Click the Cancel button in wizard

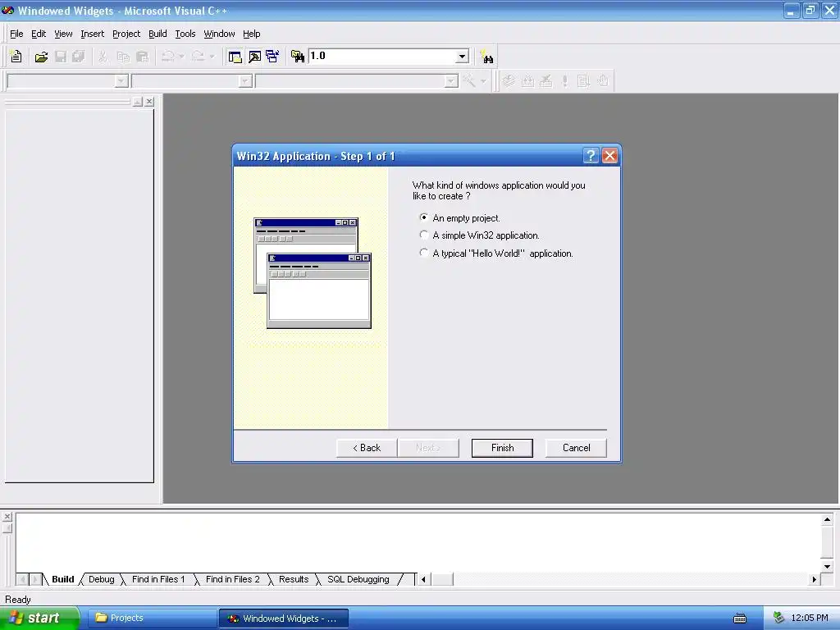pyautogui.click(x=576, y=448)
